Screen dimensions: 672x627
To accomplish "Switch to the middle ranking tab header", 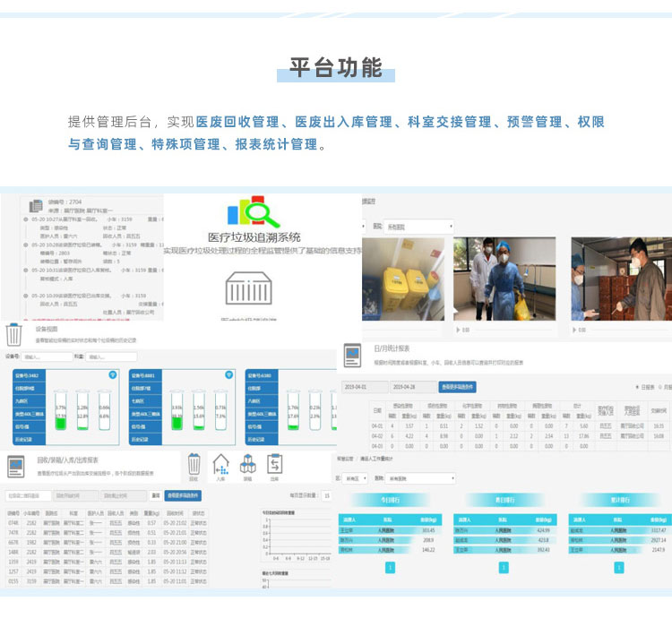I will tap(504, 500).
